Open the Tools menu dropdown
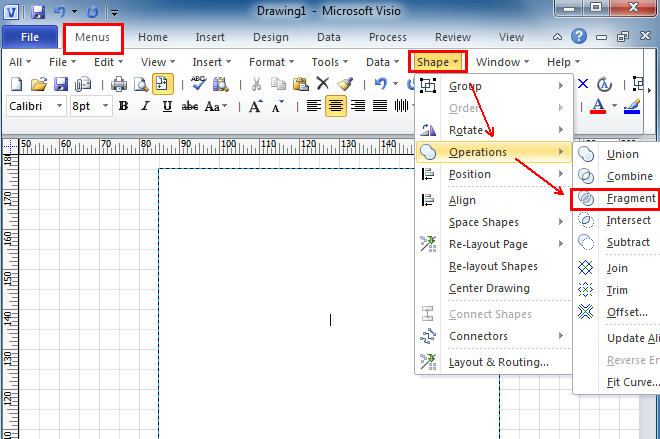 (330, 62)
